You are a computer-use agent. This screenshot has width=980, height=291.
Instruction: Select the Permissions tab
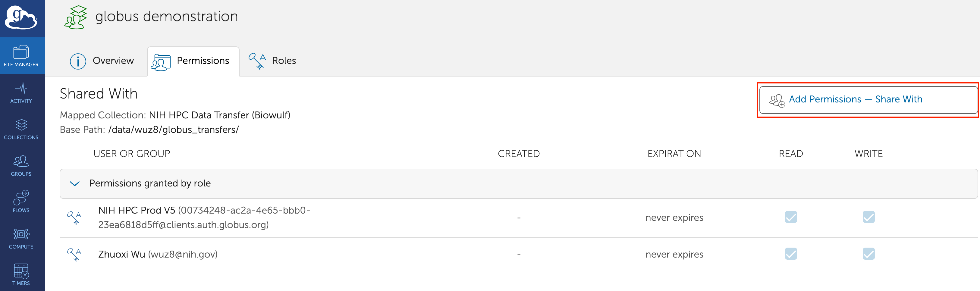tap(193, 61)
